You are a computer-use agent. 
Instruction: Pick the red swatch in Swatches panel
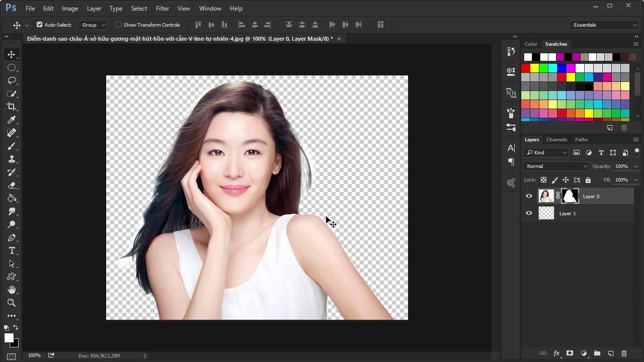coord(526,68)
